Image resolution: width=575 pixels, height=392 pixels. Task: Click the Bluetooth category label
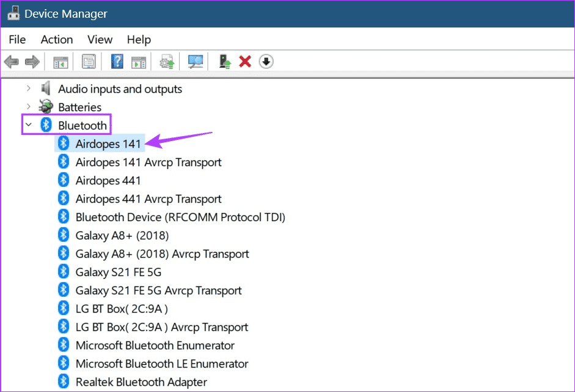point(82,125)
